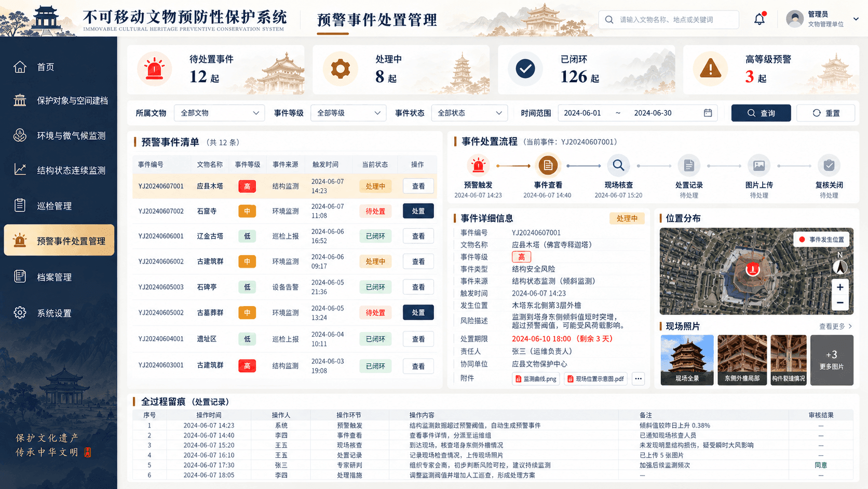Click the closed-loop checkmark icon
The image size is (868, 489).
525,69
